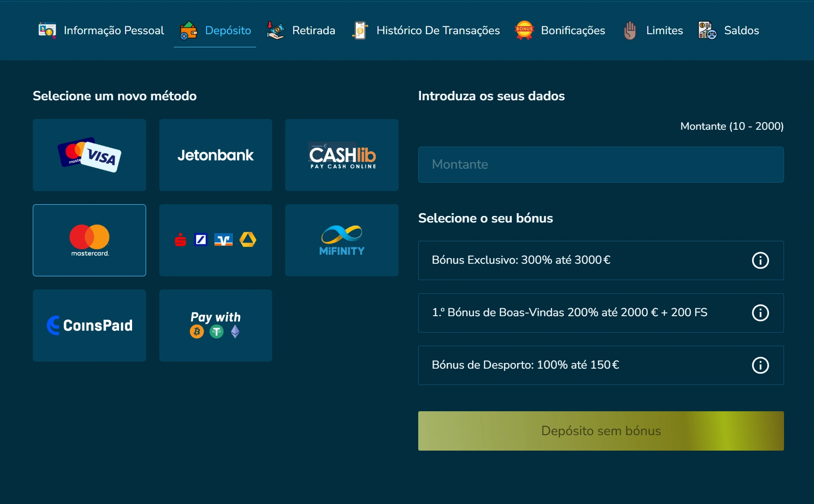Open the Saldos balances icon
The width and height of the screenshot is (814, 504).
pyautogui.click(x=707, y=30)
